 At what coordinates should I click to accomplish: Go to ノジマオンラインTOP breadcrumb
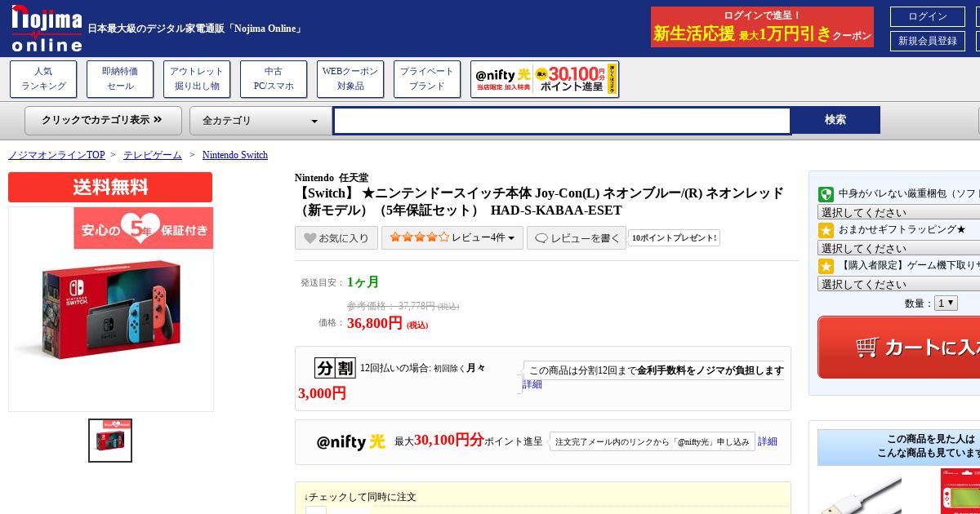56,155
